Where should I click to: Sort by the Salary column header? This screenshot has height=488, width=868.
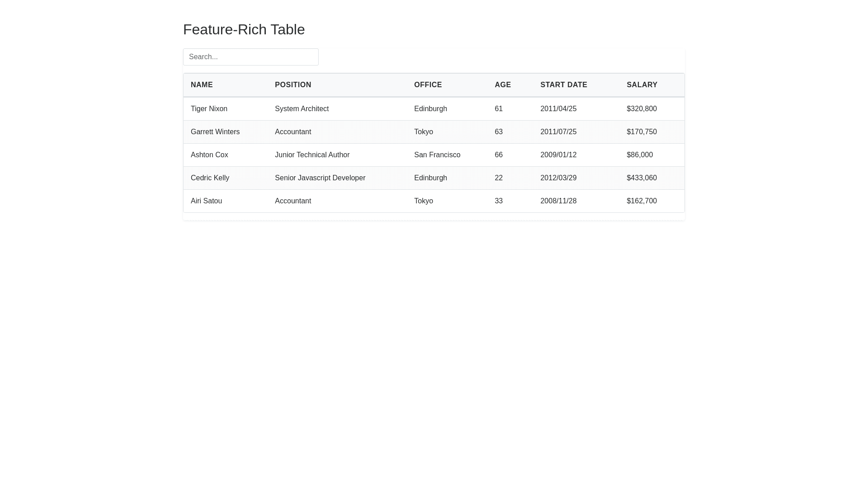tap(642, 85)
